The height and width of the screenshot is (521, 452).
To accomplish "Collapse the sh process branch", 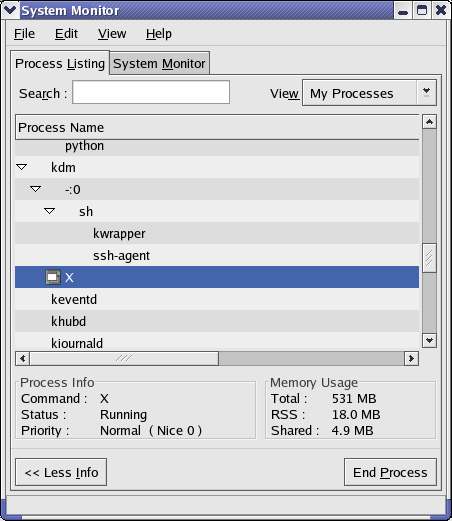I will tap(50, 211).
